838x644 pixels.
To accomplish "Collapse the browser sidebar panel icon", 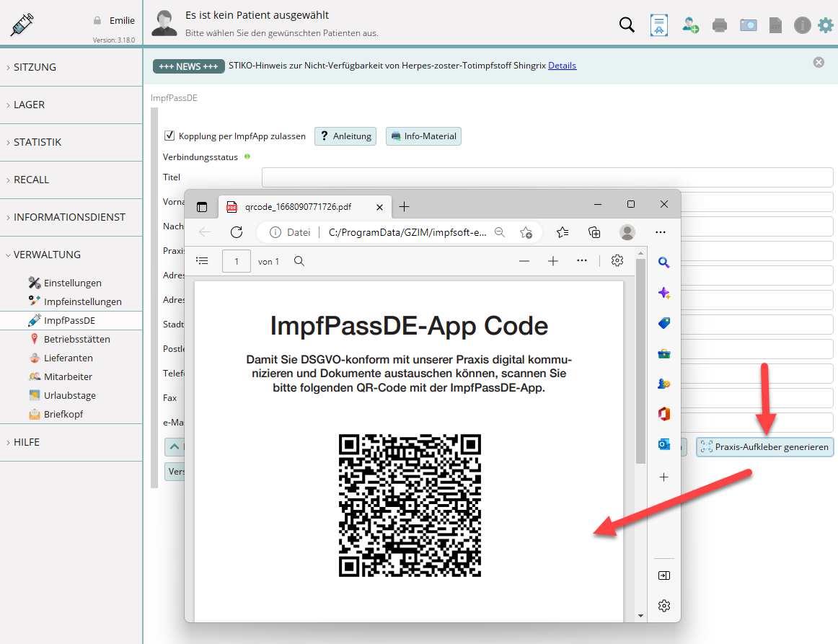I will (x=663, y=575).
